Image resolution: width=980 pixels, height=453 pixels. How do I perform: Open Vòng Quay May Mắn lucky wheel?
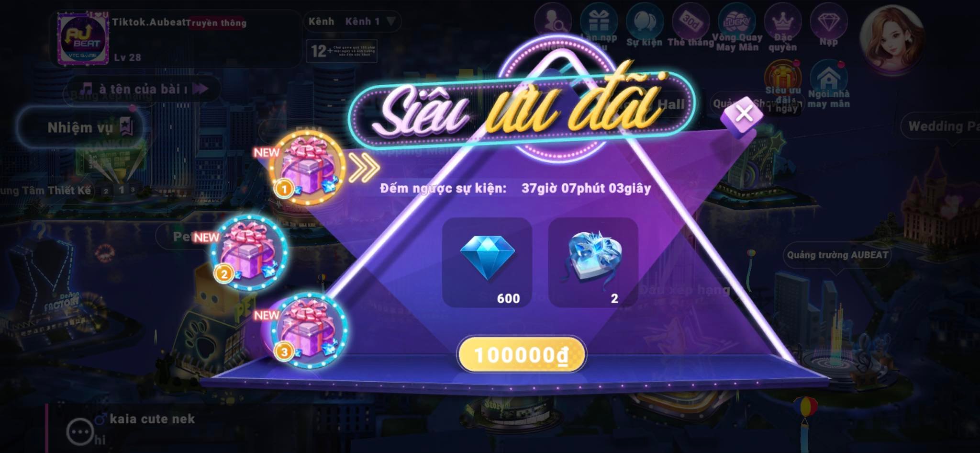pos(737,28)
